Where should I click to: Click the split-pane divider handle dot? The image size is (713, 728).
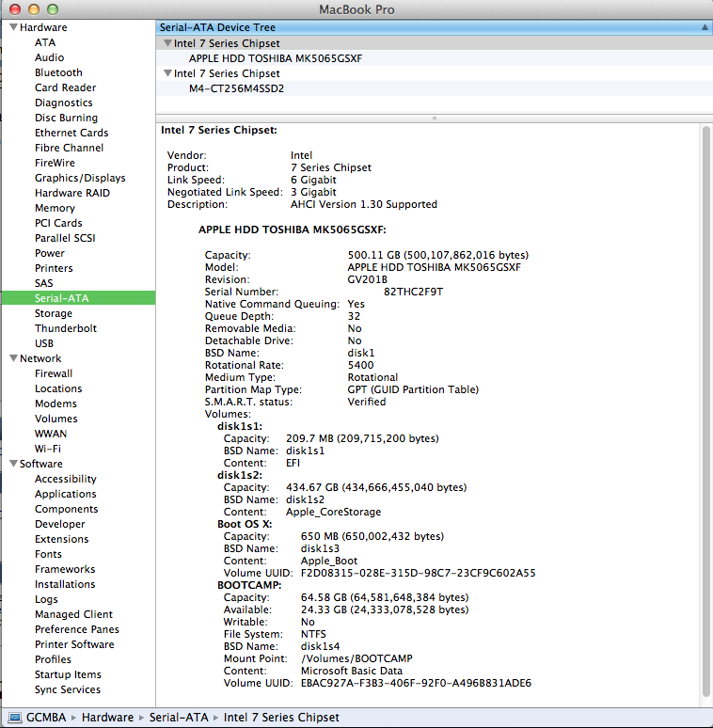coord(435,119)
